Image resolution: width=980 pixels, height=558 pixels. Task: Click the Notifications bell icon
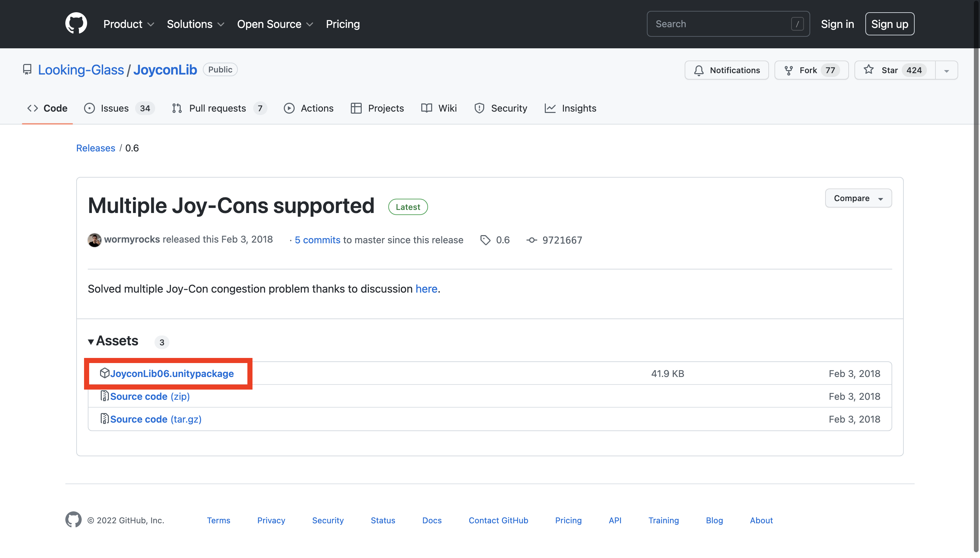[699, 70]
